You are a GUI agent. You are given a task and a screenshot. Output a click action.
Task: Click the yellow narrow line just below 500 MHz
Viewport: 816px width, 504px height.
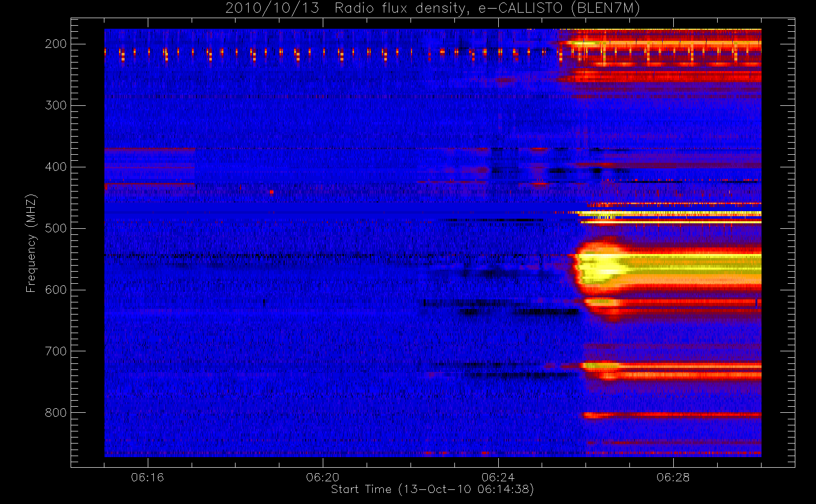(x=671, y=222)
